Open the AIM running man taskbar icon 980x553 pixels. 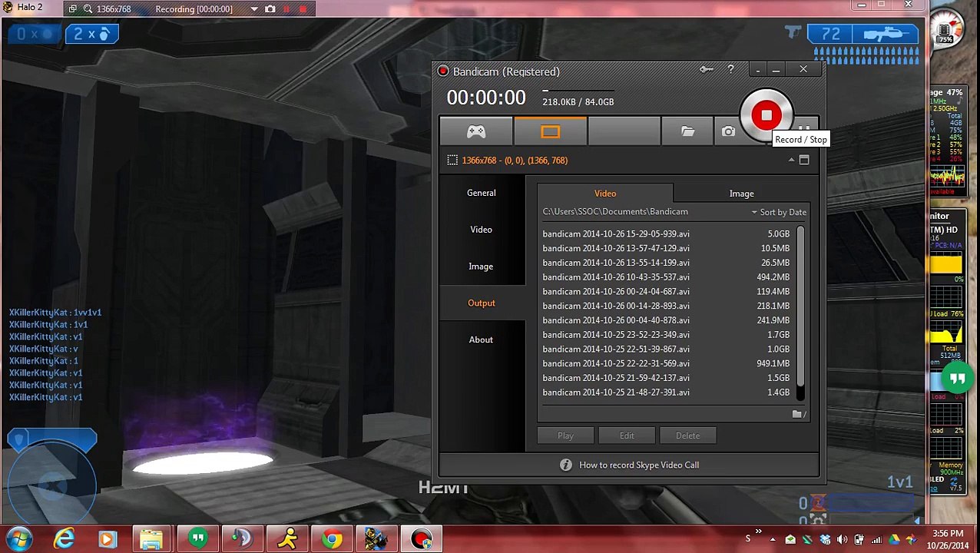click(287, 539)
